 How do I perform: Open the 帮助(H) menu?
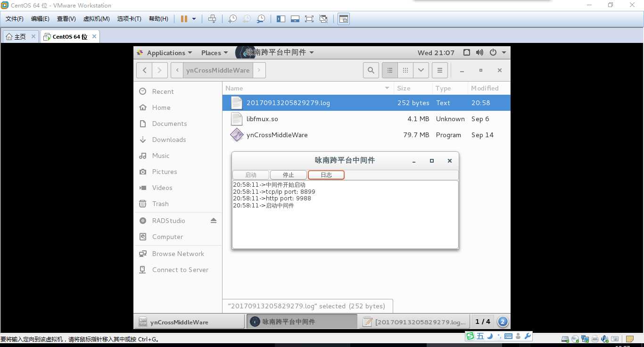158,19
